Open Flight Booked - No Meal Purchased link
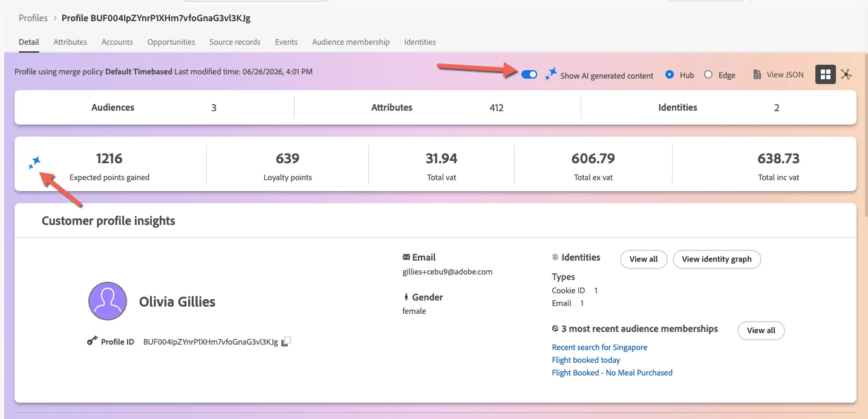 point(612,373)
